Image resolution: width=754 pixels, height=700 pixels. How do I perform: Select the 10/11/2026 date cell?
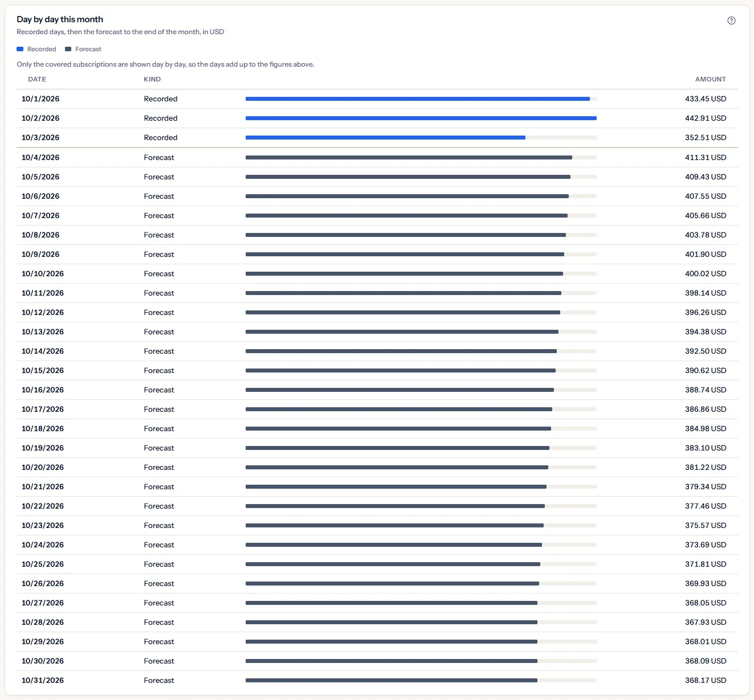[43, 293]
